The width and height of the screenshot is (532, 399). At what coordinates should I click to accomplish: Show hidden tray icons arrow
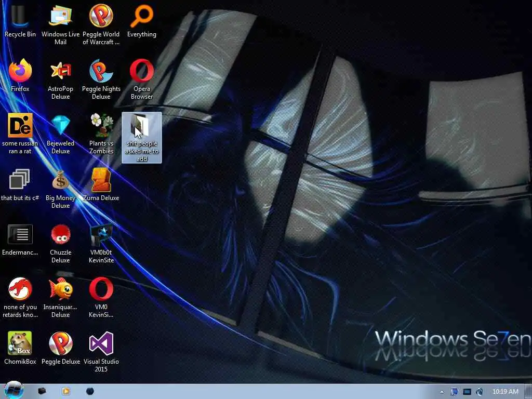[442, 392]
